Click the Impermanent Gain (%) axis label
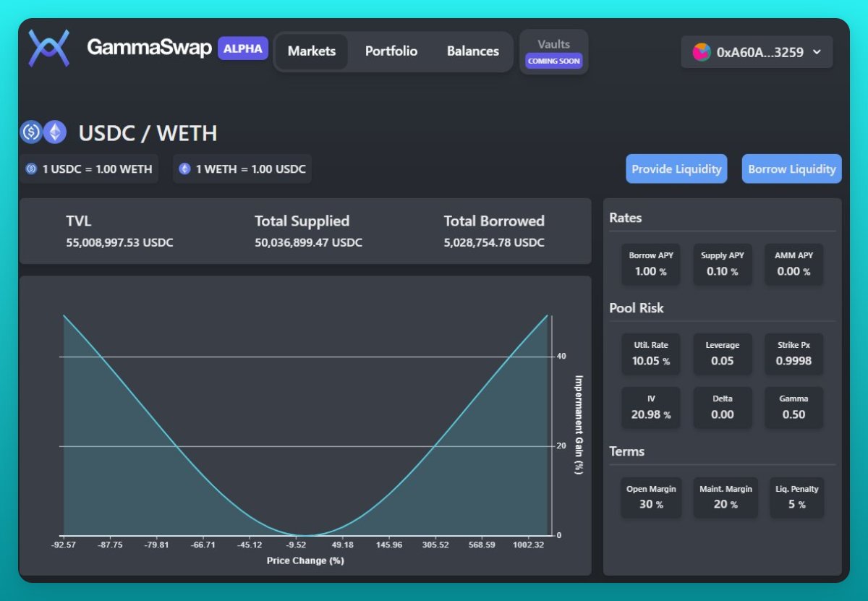This screenshot has height=601, width=868. [x=579, y=425]
